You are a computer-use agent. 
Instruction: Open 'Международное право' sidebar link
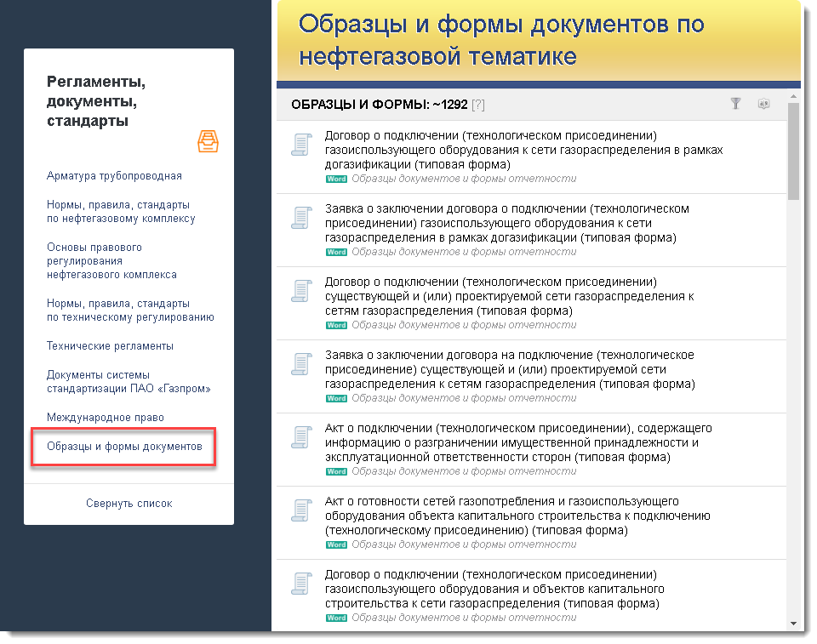click(106, 418)
